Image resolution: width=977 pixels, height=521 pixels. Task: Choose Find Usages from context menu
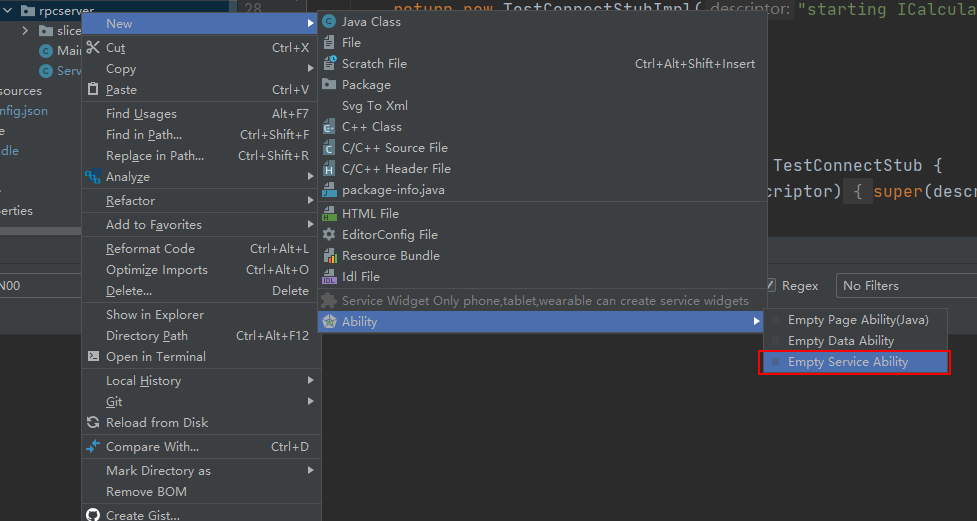click(x=201, y=113)
